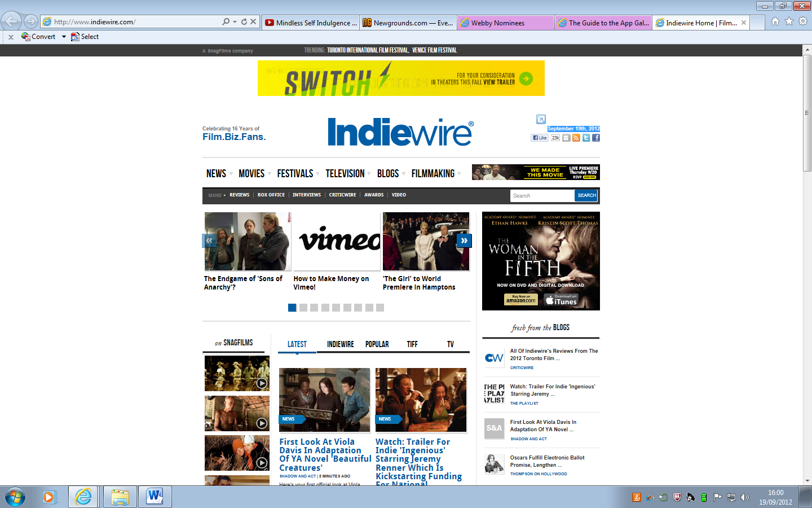The width and height of the screenshot is (812, 508).
Task: Expand the Convert dropdown arrow
Action: (x=64, y=37)
